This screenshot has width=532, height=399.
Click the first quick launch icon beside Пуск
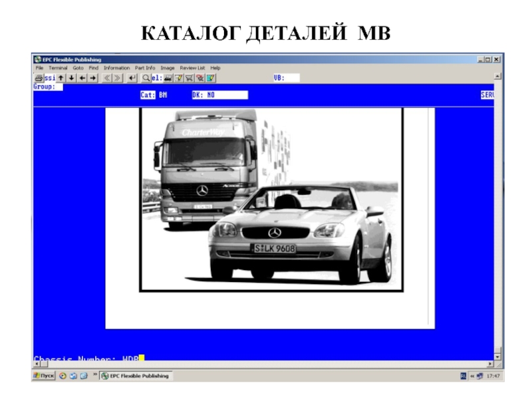pos(63,376)
